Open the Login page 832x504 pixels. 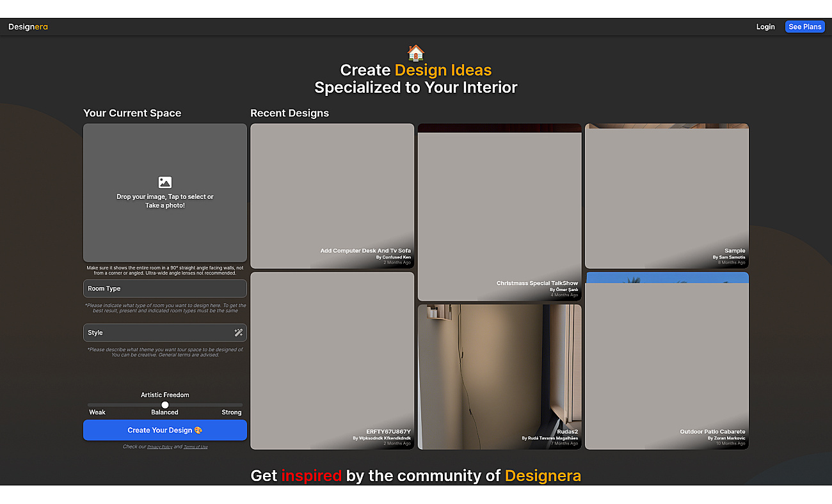pos(765,27)
